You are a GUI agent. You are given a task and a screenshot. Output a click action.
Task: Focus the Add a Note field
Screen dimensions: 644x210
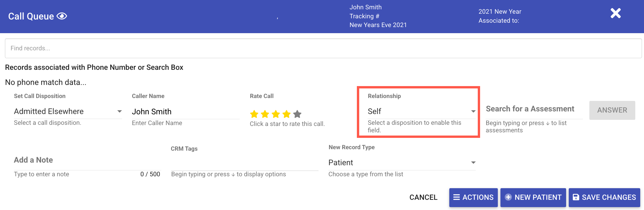point(87,160)
